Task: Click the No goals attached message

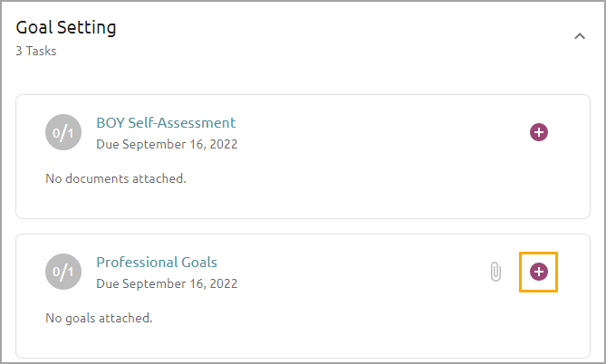Action: 99,318
